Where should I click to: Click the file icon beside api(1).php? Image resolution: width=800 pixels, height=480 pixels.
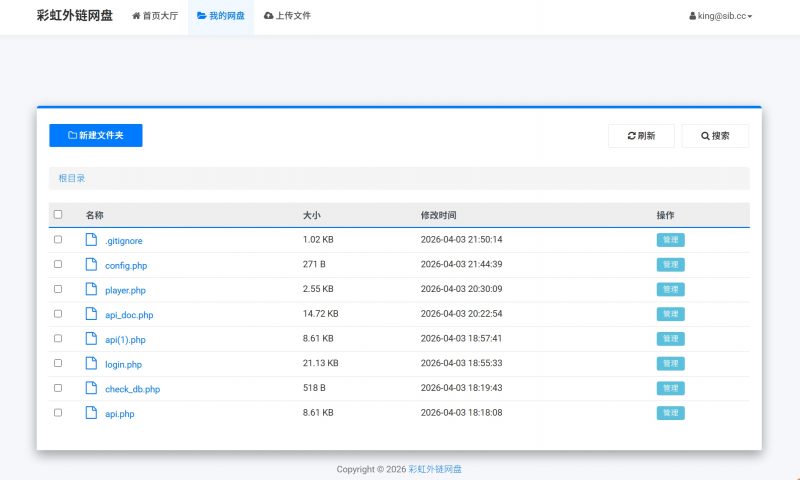tap(91, 339)
